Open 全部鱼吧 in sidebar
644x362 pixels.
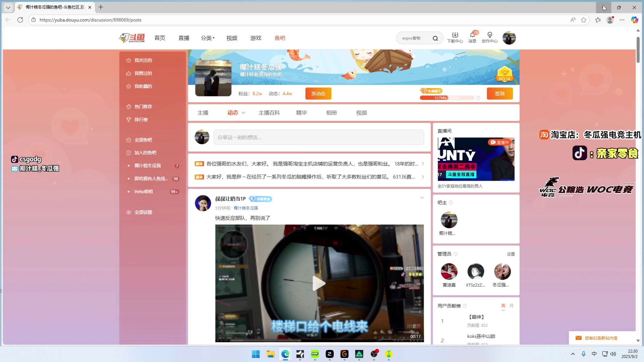pos(143,140)
